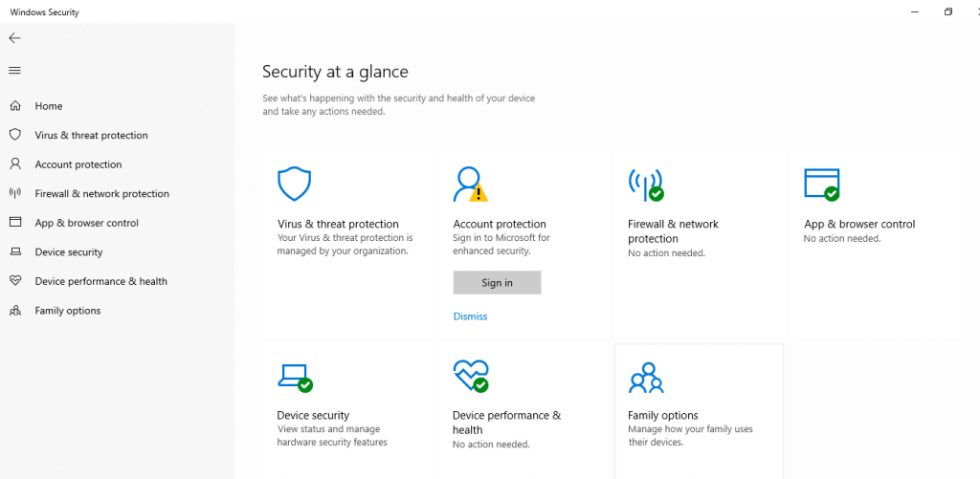Click the Firewall & network protection antenna tile icon
Screen dimensions: 980x479
pos(646,185)
